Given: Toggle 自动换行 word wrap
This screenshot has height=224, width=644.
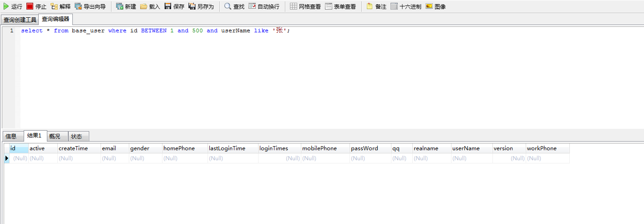Looking at the screenshot, I should (264, 6).
